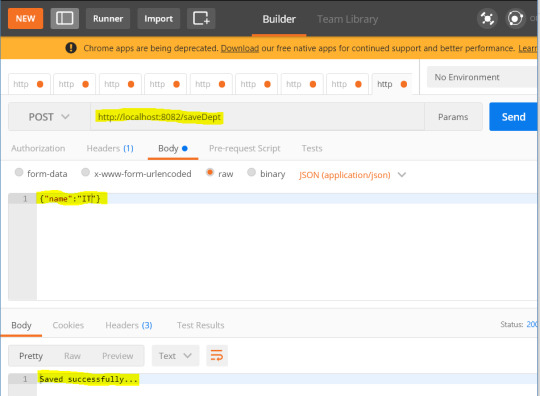Open the Authorization request tab

click(x=38, y=148)
